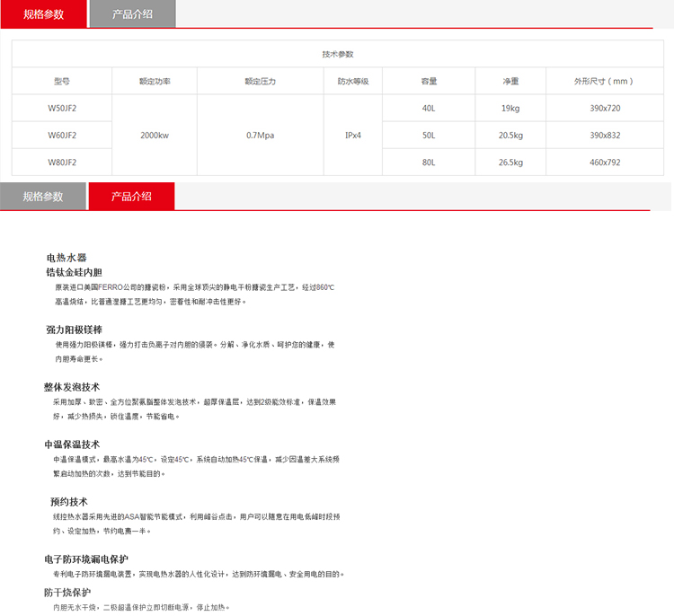This screenshot has width=674, height=616.
Task: Click the 型号 column header
Action: point(62,81)
